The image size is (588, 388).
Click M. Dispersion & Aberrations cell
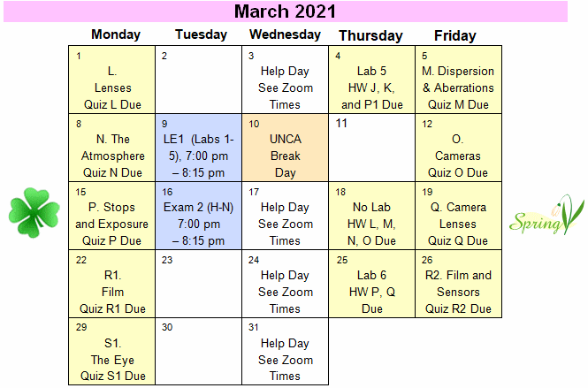458,80
